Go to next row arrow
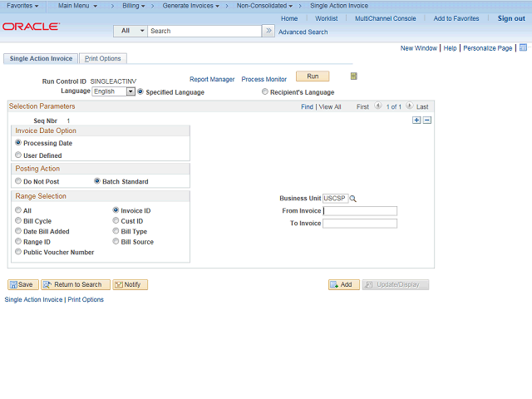The height and width of the screenshot is (399, 532). [x=410, y=106]
